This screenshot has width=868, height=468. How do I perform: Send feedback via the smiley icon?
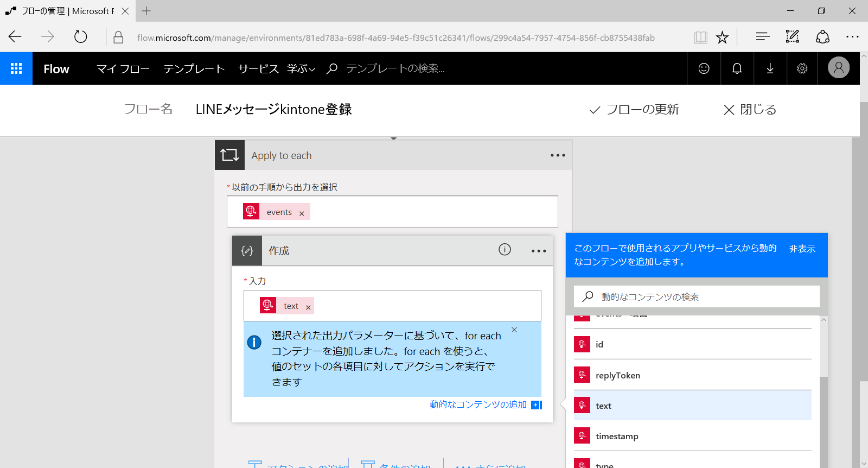click(704, 68)
